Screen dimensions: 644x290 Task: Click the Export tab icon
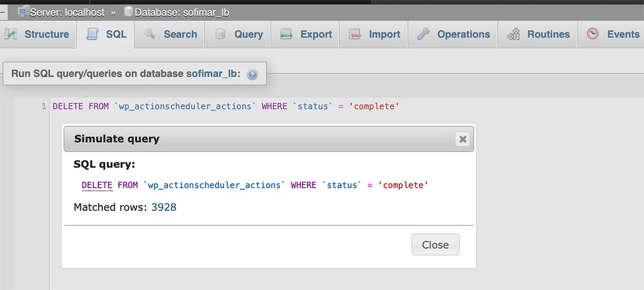coord(286,34)
